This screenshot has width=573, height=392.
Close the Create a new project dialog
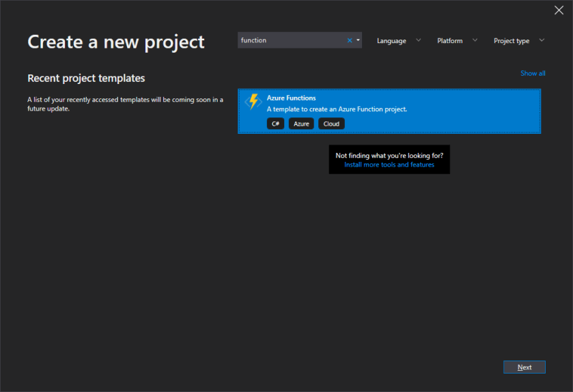point(559,10)
